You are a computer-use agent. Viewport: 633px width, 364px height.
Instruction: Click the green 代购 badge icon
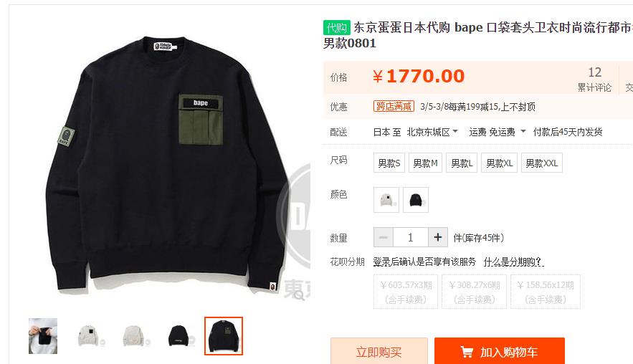tap(336, 27)
